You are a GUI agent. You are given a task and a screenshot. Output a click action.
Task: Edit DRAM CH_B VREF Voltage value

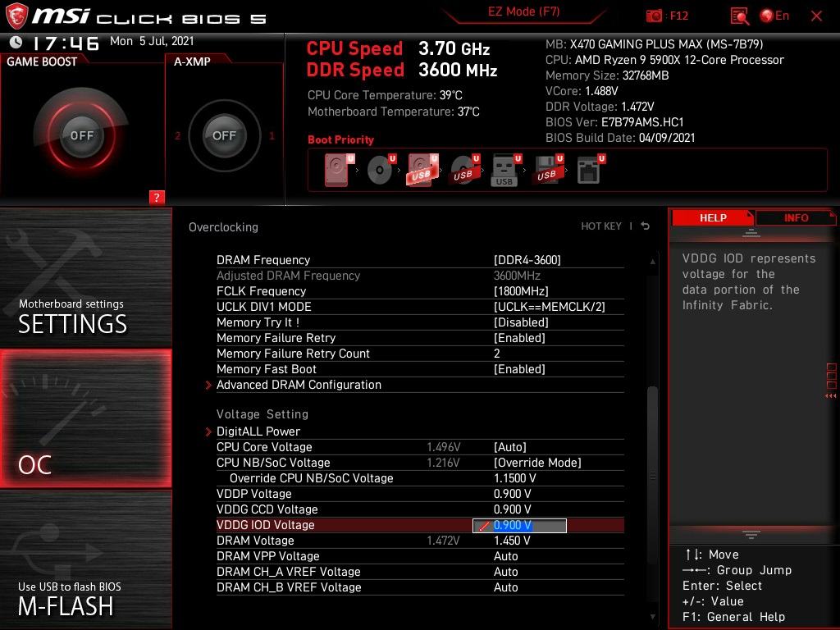pyautogui.click(x=505, y=587)
